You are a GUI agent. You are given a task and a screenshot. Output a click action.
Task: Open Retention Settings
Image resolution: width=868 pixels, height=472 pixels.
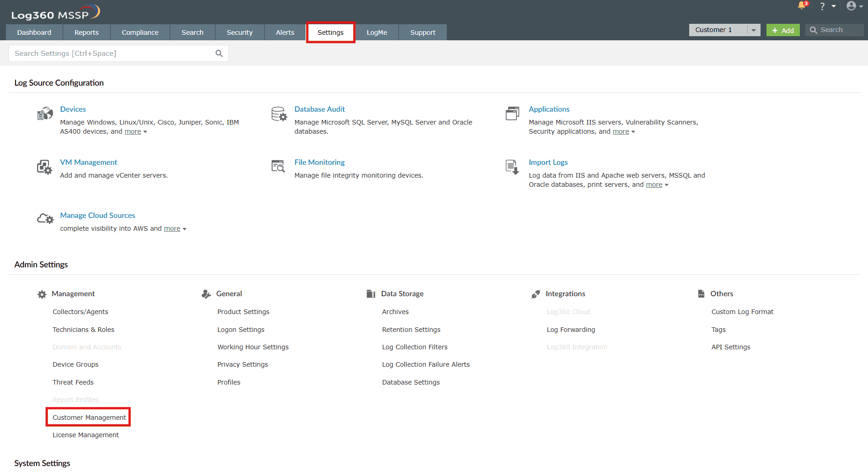(x=411, y=330)
